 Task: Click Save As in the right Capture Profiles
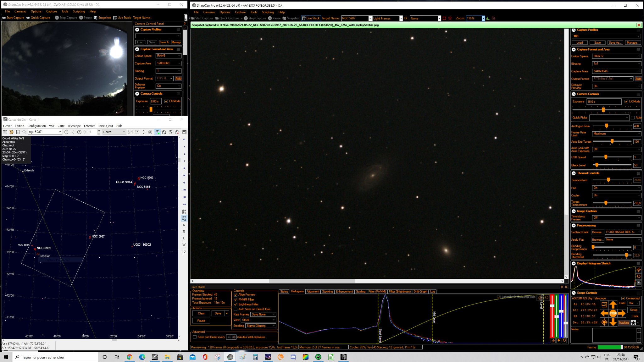point(614,43)
